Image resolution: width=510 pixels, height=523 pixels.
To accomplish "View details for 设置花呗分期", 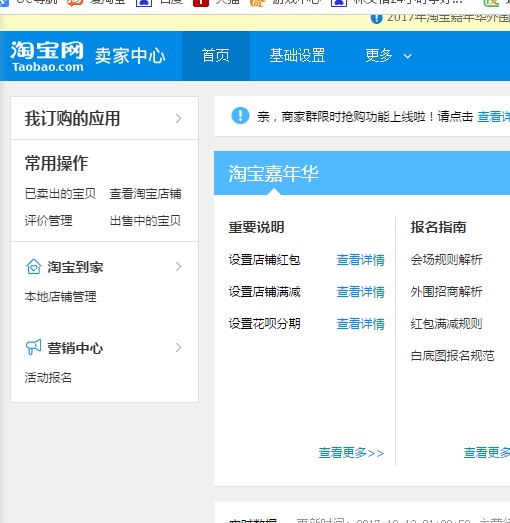I will click(360, 324).
